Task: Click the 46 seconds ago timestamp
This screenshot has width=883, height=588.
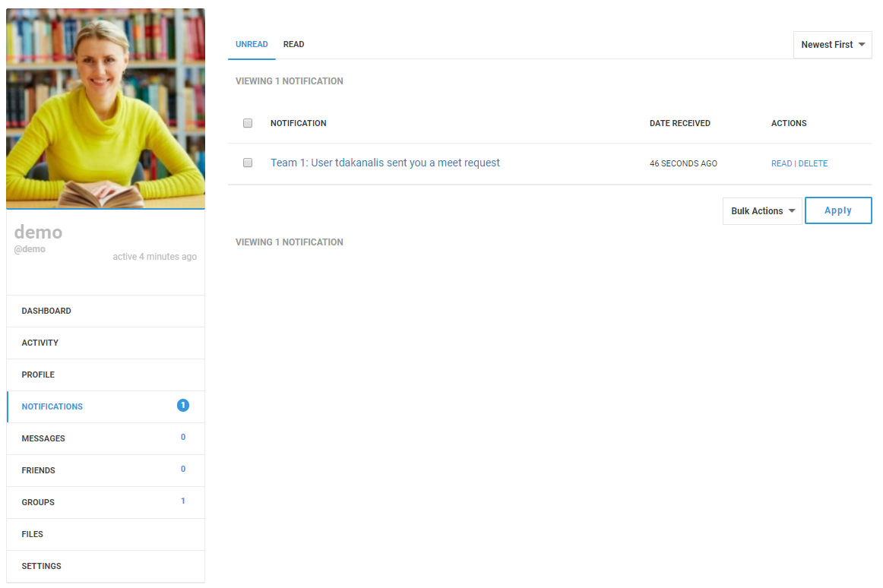Action: pyautogui.click(x=683, y=163)
